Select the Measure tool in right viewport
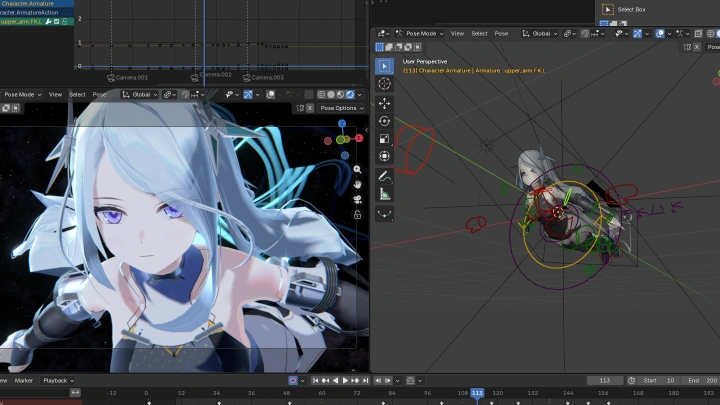This screenshot has width=720, height=405. (384, 194)
